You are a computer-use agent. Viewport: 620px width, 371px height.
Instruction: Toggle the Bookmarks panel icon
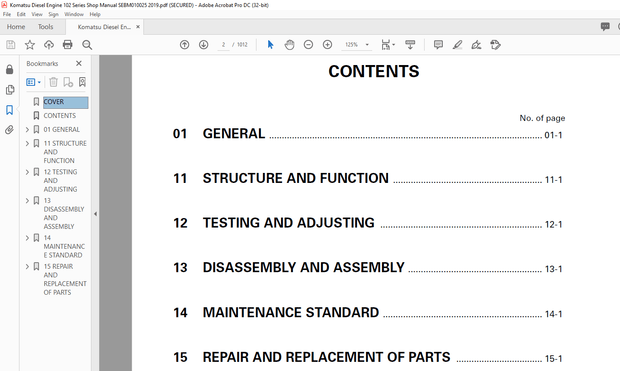click(9, 110)
